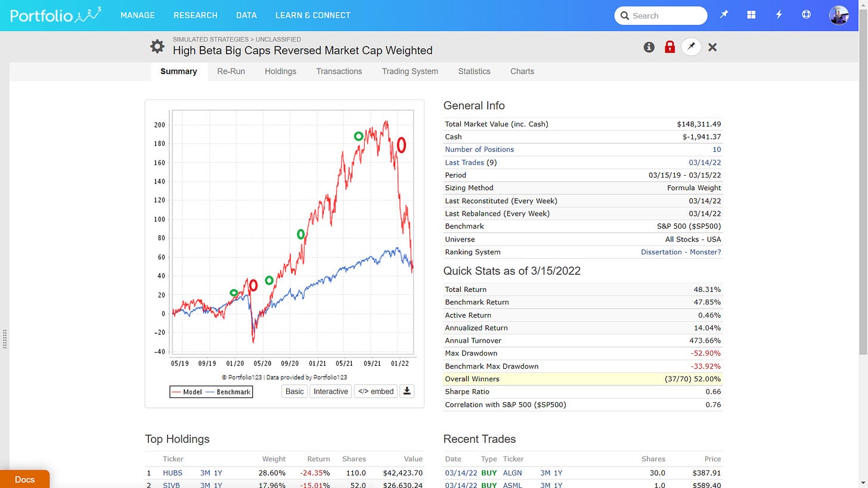The height and width of the screenshot is (488, 868).
Task: Open the Dissertation - Monster? ranking system link
Action: pyautogui.click(x=681, y=252)
